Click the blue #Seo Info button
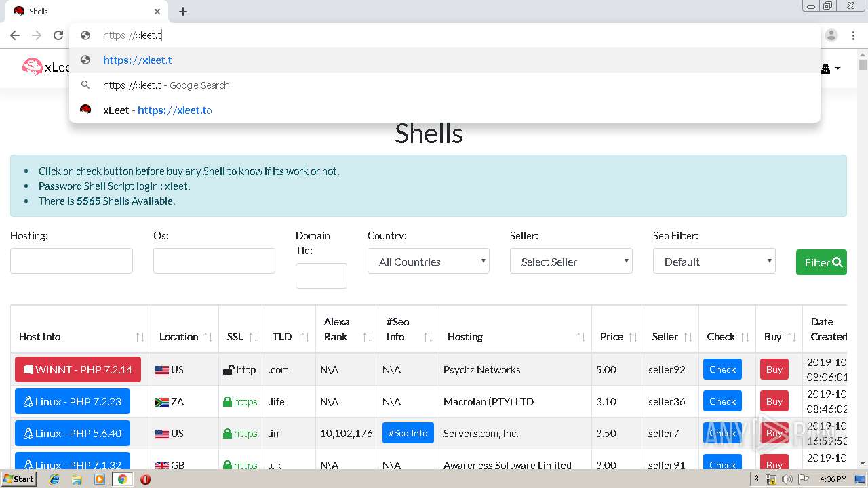The image size is (868, 488). (x=408, y=433)
